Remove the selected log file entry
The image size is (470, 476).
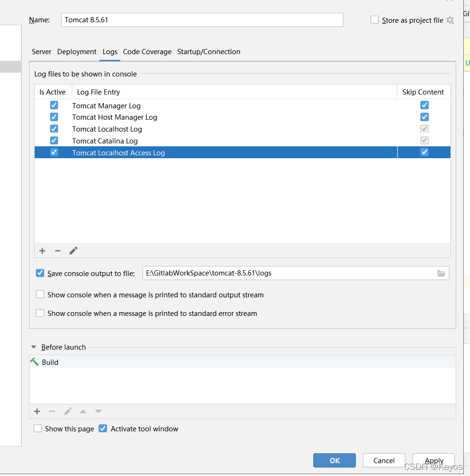(x=58, y=250)
